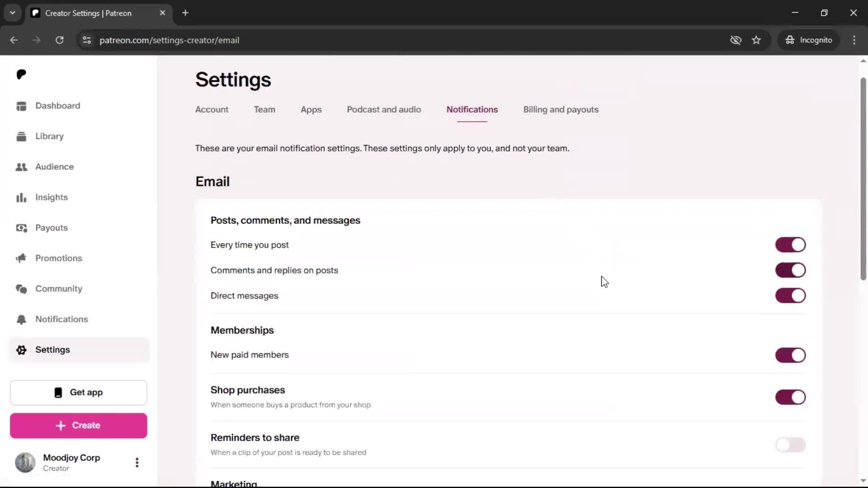
Task: Click the Email section heading
Action: (x=212, y=182)
